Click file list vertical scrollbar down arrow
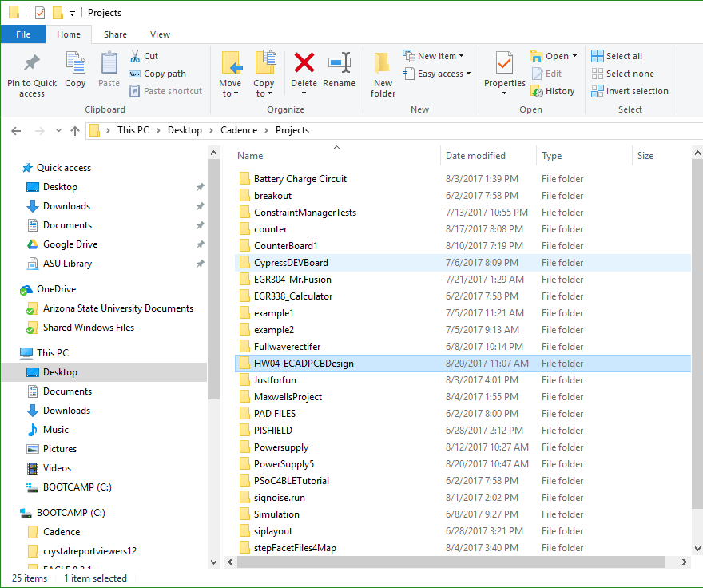The image size is (703, 588). pos(697,549)
